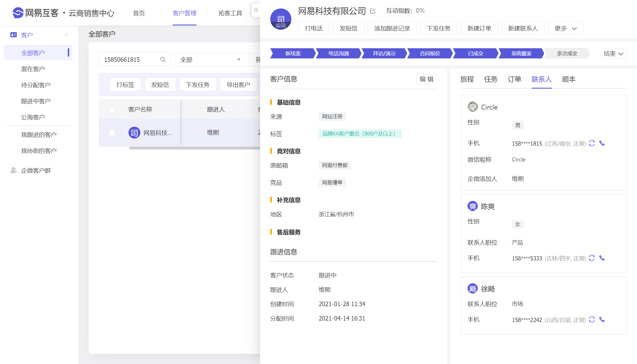The width and height of the screenshot is (637, 364).
Task: Click the 新建联系人 button
Action: (523, 28)
